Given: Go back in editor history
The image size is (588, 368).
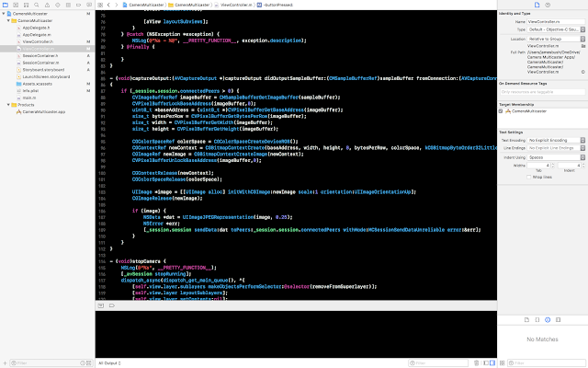Looking at the screenshot, I should coord(108,5).
